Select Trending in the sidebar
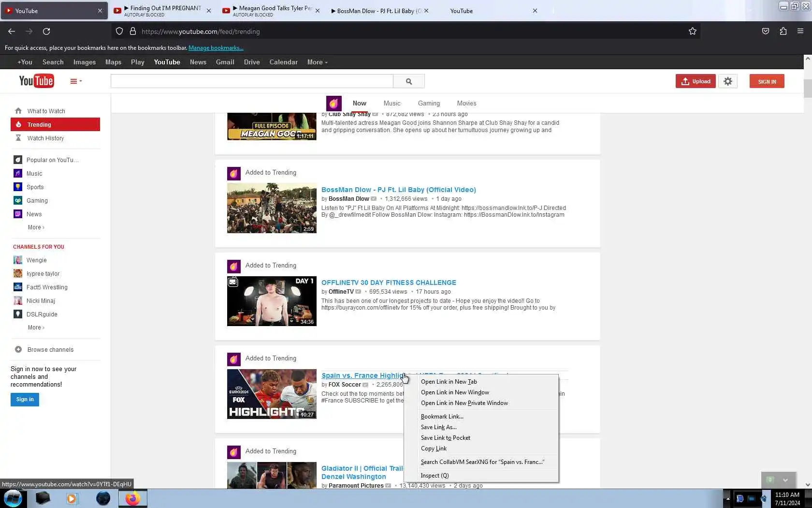Viewport: 812px width, 508px height. pos(55,124)
